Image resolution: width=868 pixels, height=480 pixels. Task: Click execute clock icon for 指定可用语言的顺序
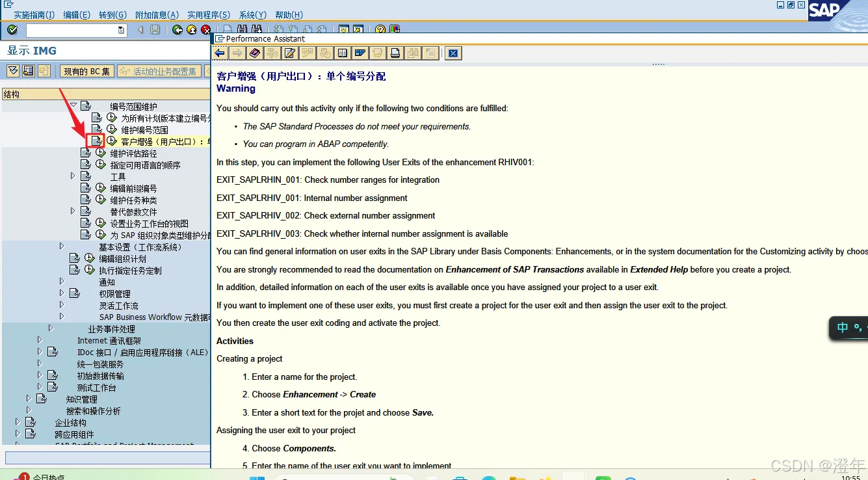(x=100, y=165)
